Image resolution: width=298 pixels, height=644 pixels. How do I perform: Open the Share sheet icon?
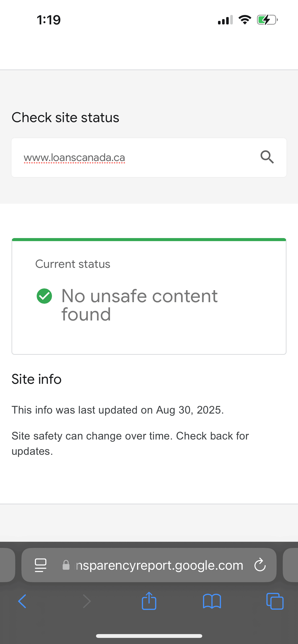point(149,601)
